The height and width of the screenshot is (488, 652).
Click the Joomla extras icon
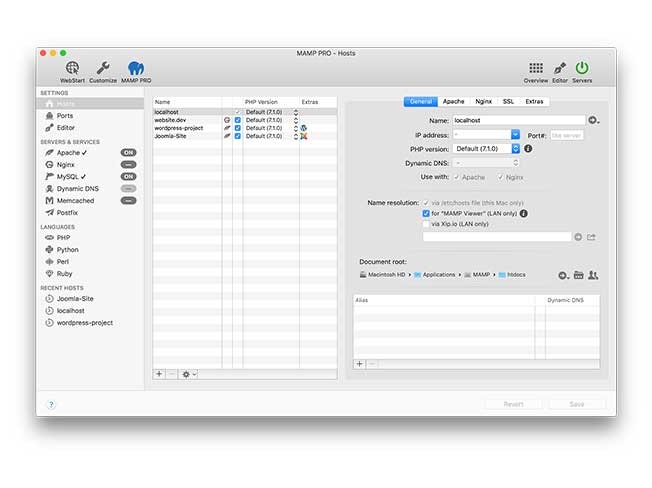(x=304, y=136)
